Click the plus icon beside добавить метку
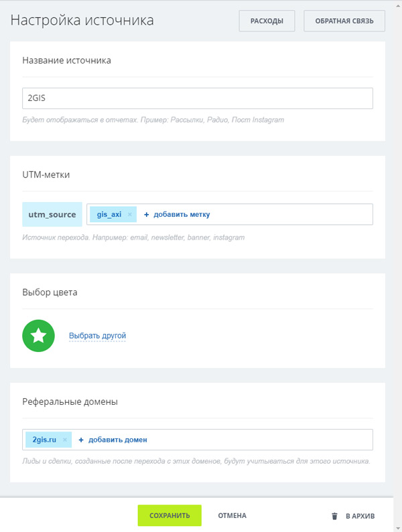The height and width of the screenshot is (532, 402). pos(146,215)
